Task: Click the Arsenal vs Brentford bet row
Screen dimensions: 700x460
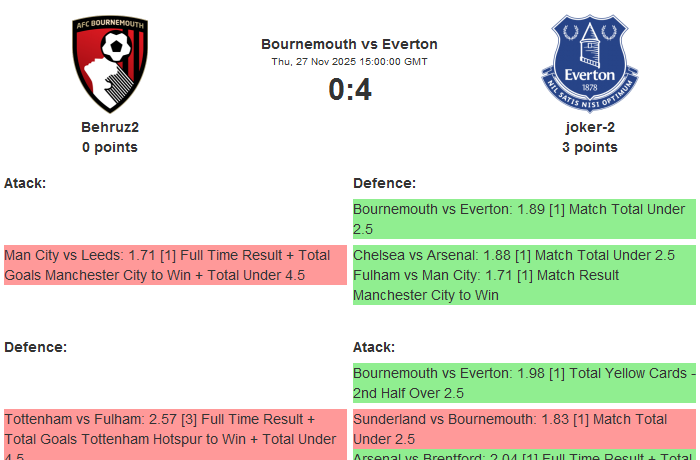Action: point(524,455)
